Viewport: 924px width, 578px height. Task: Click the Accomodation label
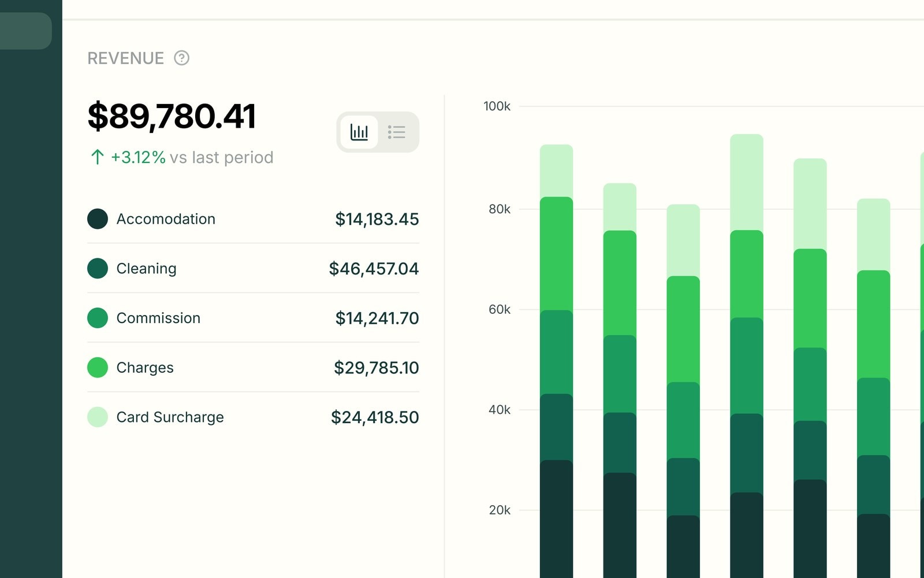(166, 219)
